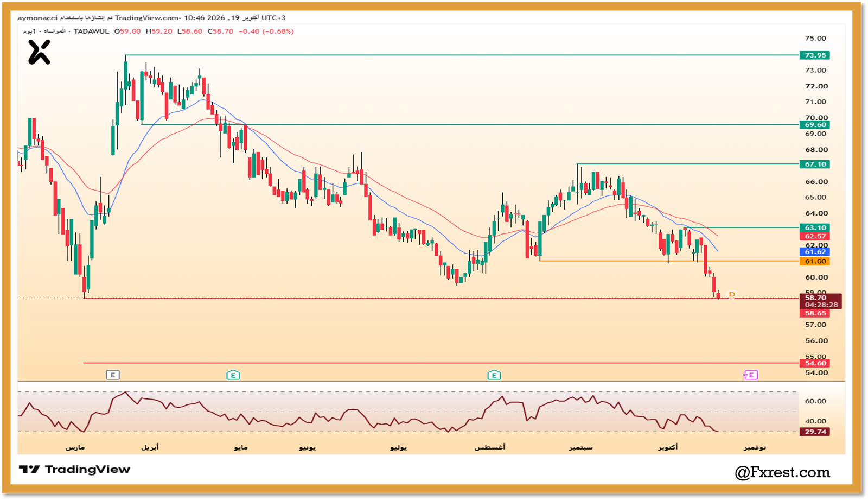Viewport: 868px width, 500px height.
Task: Click the close value C58.70
Action: (x=220, y=31)
